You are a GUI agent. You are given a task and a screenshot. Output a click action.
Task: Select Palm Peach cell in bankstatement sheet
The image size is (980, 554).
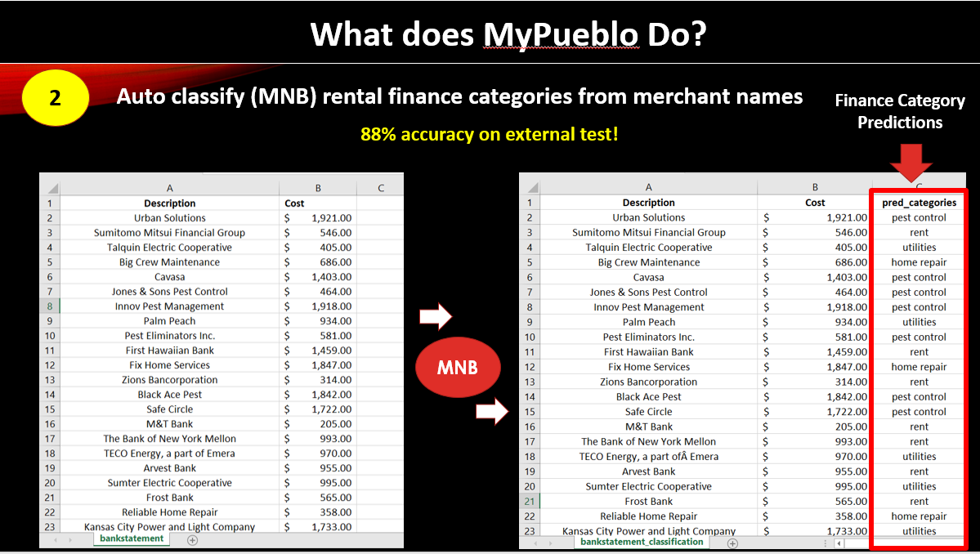(x=169, y=321)
